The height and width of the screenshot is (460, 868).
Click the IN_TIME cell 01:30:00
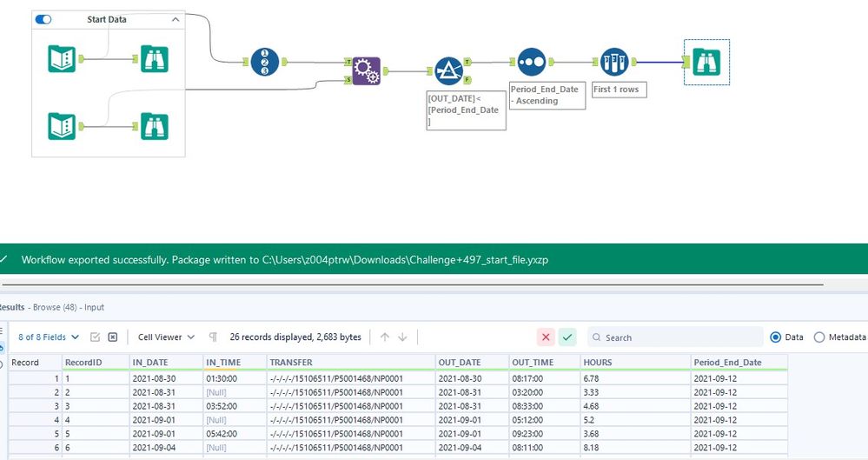(x=235, y=378)
